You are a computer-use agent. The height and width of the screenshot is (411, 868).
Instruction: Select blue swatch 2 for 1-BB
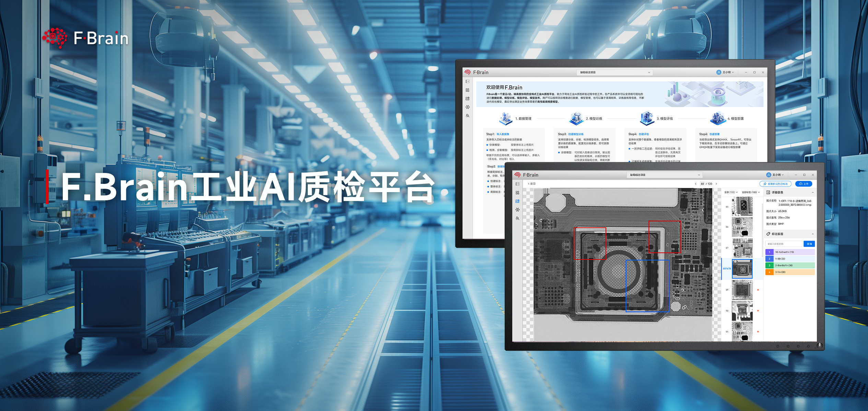(769, 259)
